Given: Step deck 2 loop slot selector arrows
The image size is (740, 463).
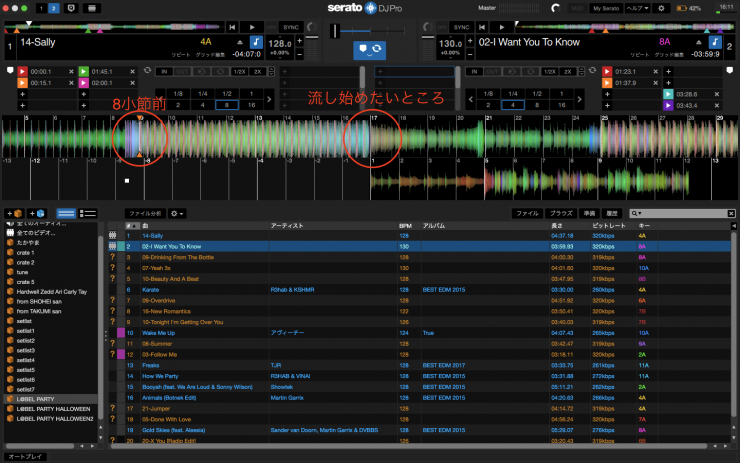Looking at the screenshot, I should click(x=581, y=71).
